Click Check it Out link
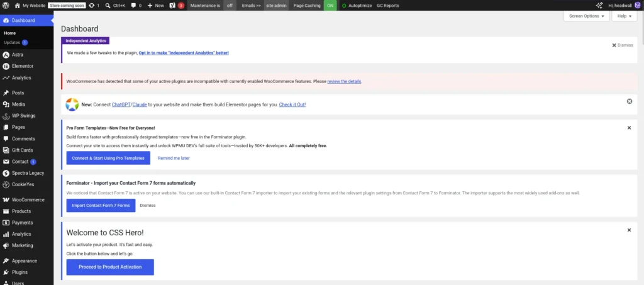 point(292,104)
